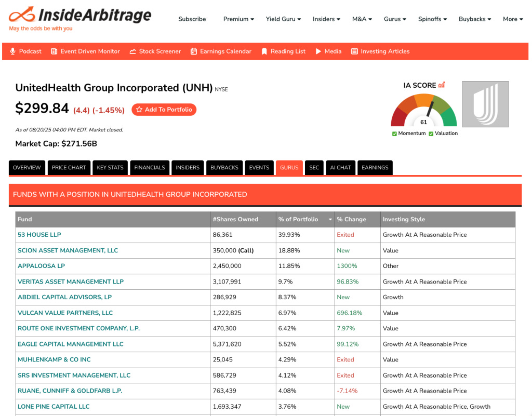
Task: Sort by the #Shares Owned column header
Action: pyautogui.click(x=243, y=219)
